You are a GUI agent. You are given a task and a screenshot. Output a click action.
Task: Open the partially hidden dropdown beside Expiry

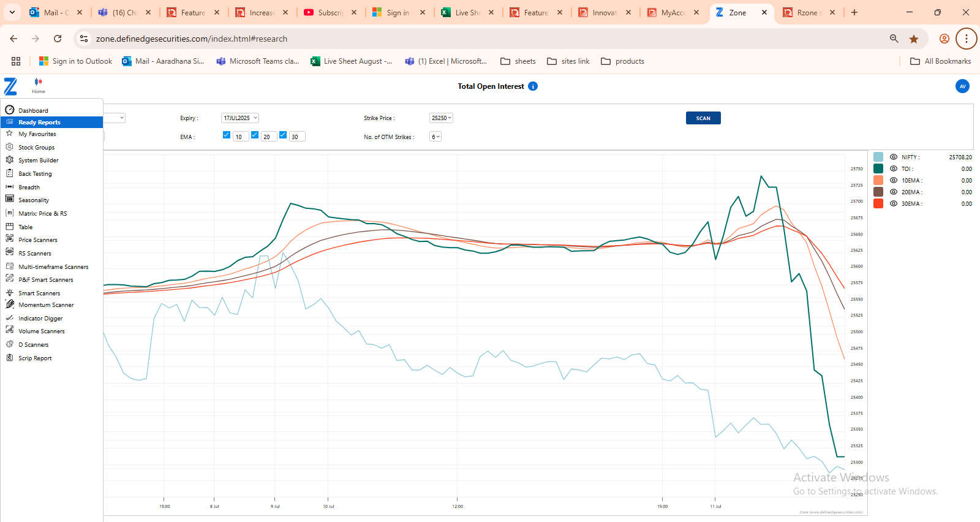[115, 118]
